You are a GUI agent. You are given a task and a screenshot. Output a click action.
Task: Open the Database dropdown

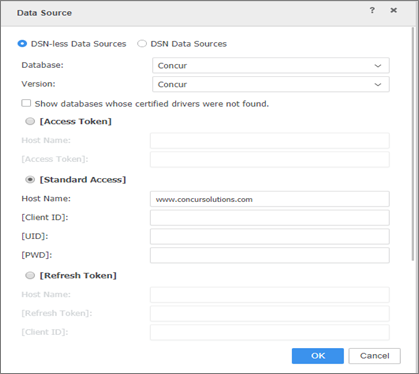[x=271, y=66]
